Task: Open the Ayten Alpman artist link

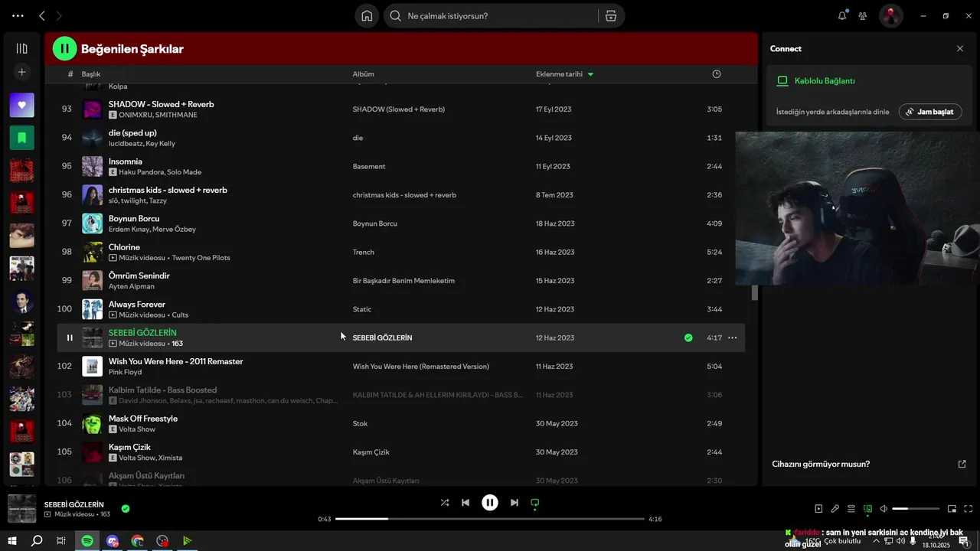Action: pos(132,286)
